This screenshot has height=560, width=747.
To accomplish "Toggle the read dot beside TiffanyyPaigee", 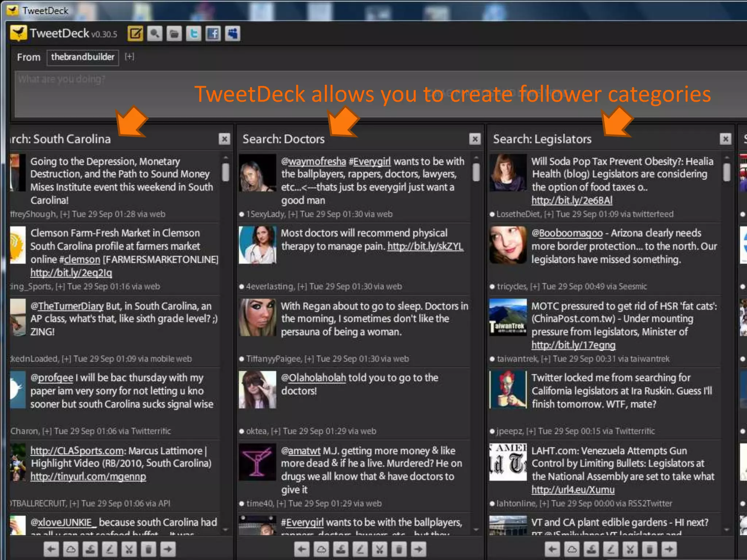I will point(241,359).
